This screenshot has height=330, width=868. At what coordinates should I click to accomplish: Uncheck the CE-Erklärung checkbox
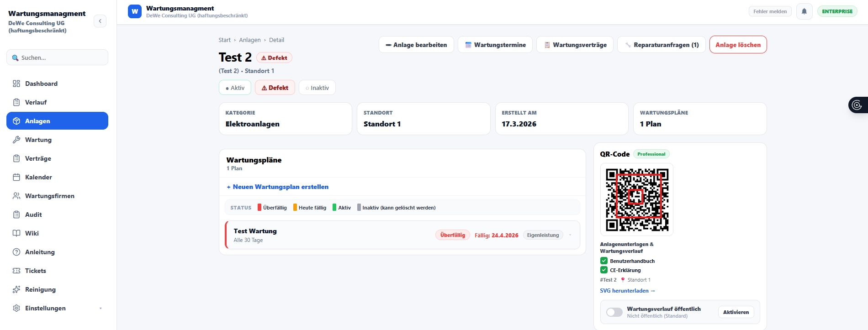pyautogui.click(x=604, y=270)
